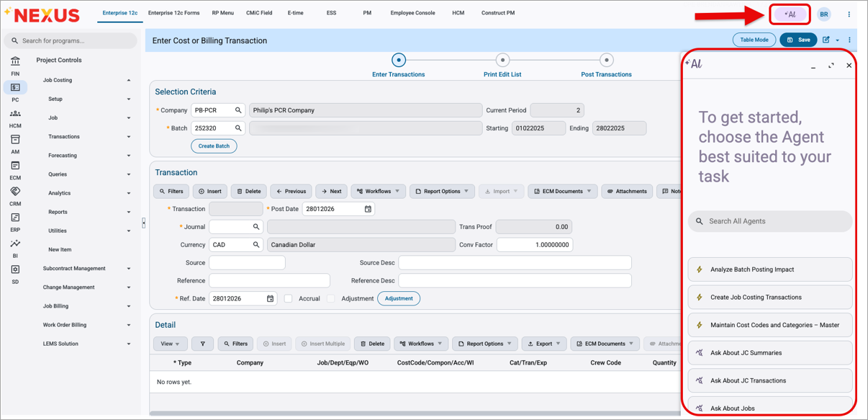Image resolution: width=868 pixels, height=420 pixels.
Task: Expand the Subcontract Management menu
Action: click(x=129, y=269)
